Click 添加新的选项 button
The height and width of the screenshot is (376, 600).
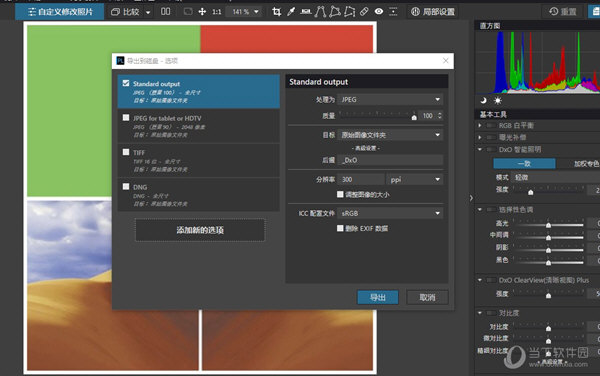point(200,230)
